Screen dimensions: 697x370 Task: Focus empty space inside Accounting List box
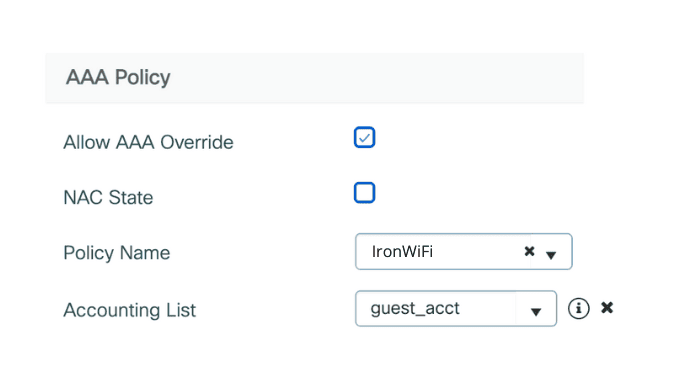pyautogui.click(x=488, y=309)
